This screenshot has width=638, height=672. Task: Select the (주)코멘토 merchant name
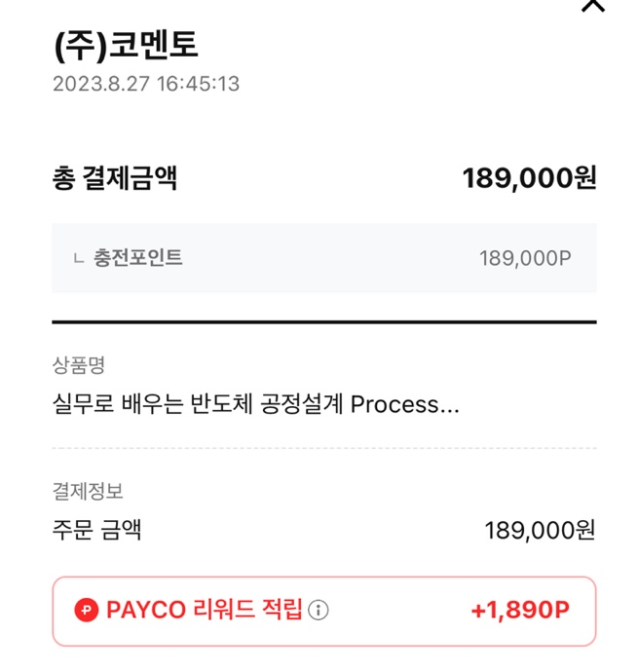click(126, 45)
